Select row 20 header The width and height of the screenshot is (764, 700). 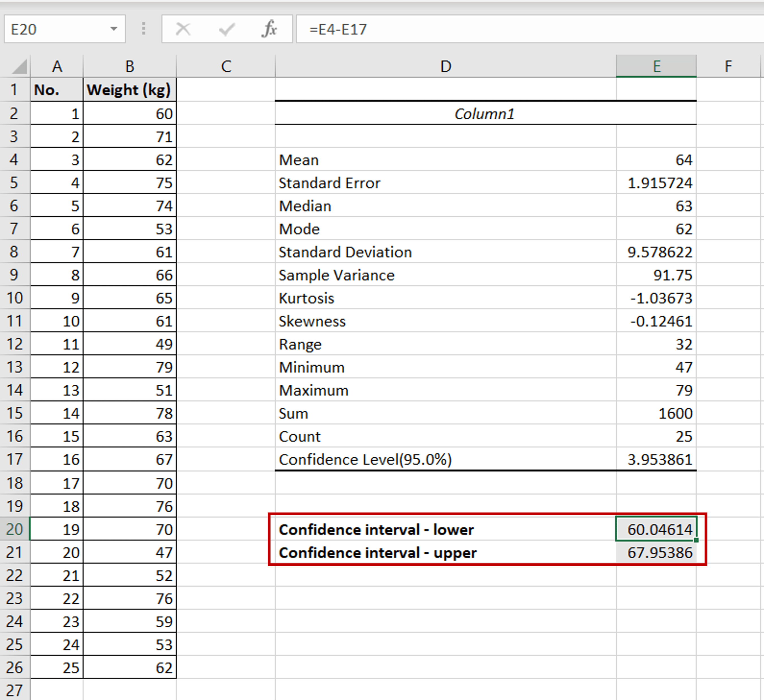pyautogui.click(x=15, y=529)
